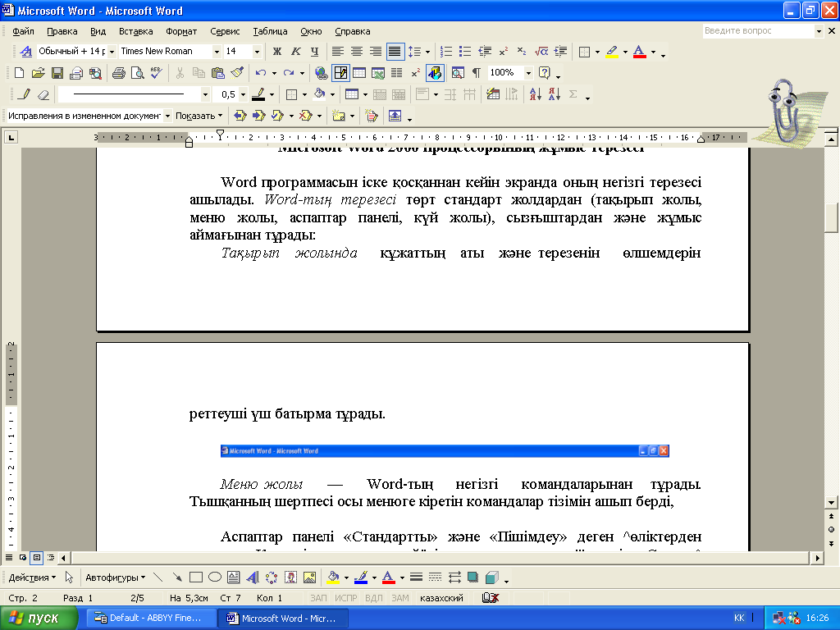Toggle Underline (Ч) formatting
Image resolution: width=840 pixels, height=630 pixels.
coord(314,52)
